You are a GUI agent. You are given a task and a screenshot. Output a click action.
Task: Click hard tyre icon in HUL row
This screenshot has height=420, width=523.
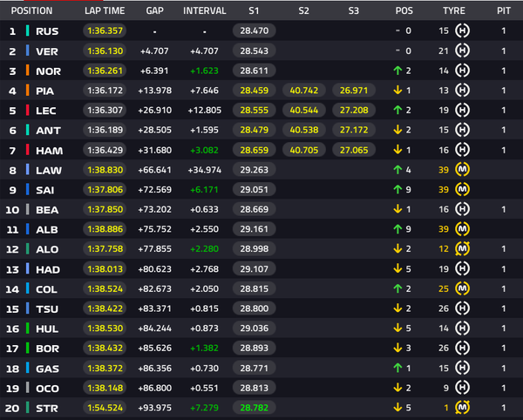pyautogui.click(x=462, y=328)
